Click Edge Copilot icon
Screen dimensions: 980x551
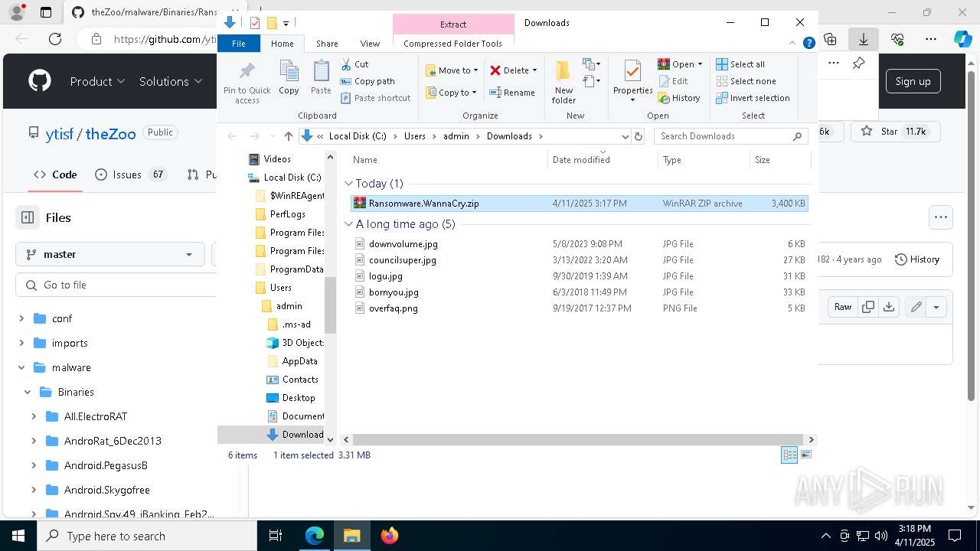pyautogui.click(x=962, y=38)
